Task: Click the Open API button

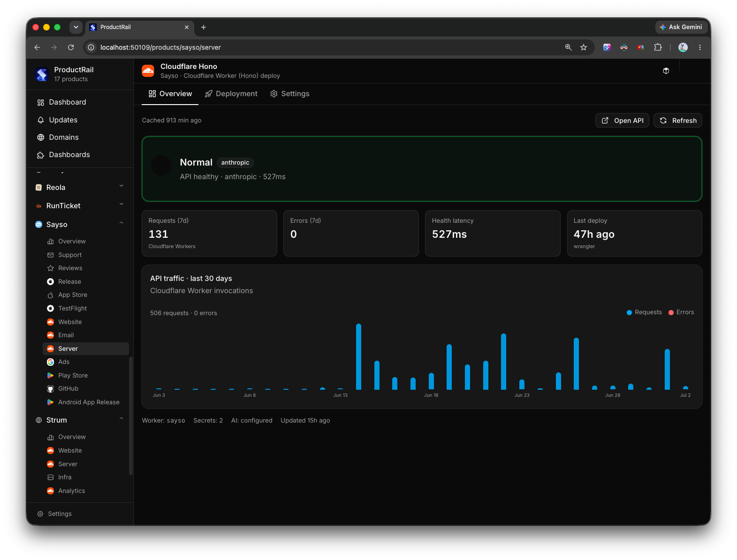Action: (x=622, y=121)
